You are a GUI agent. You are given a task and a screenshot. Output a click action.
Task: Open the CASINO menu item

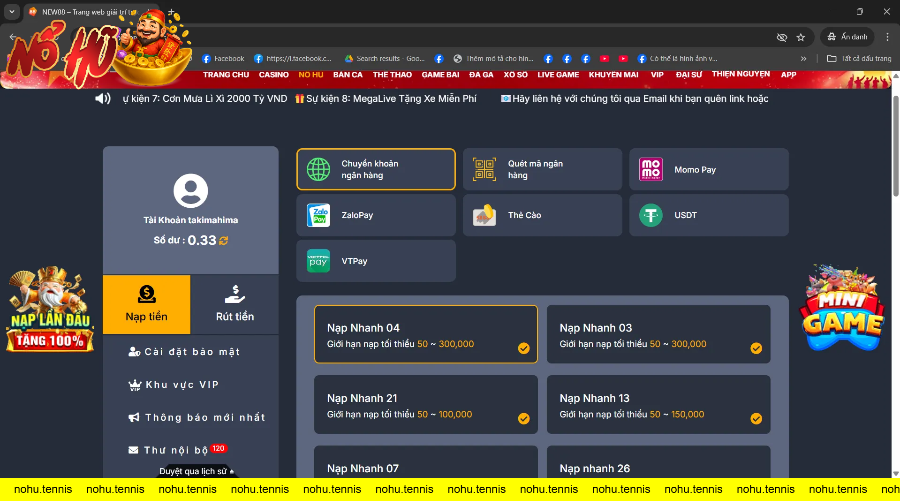click(273, 75)
